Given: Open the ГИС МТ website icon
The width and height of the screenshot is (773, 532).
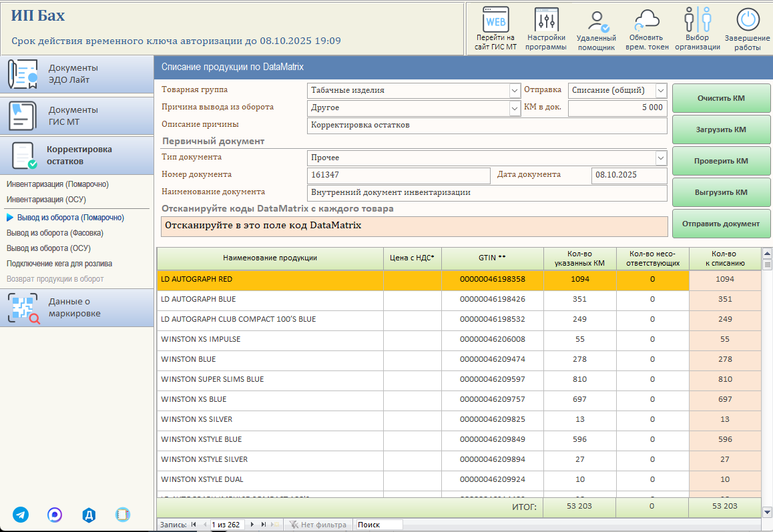Looking at the screenshot, I should [x=495, y=20].
